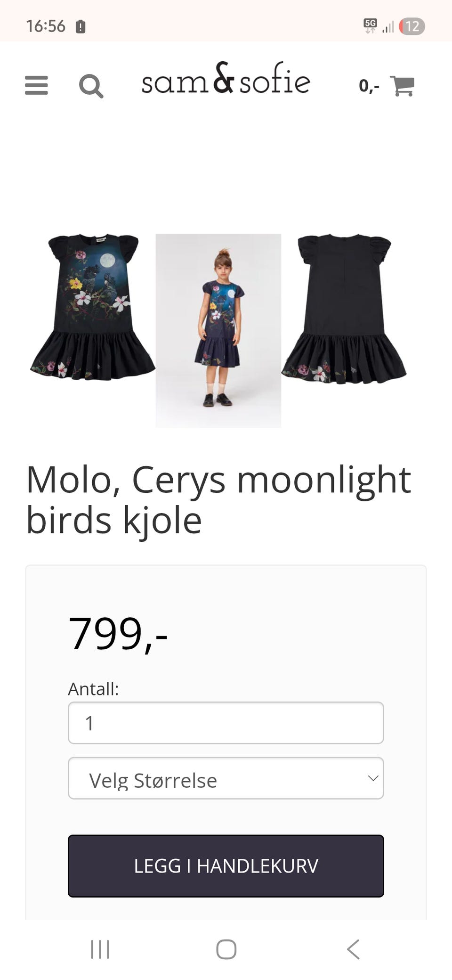Viewport: 452px width, 980px height.
Task: Click the size dropdown chevron arrow
Action: point(373,778)
